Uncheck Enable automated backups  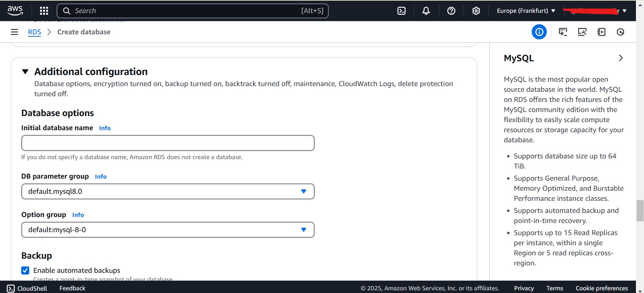point(25,270)
